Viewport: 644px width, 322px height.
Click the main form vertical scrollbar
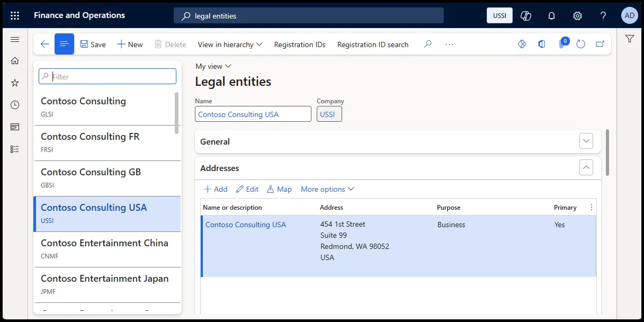[607, 153]
